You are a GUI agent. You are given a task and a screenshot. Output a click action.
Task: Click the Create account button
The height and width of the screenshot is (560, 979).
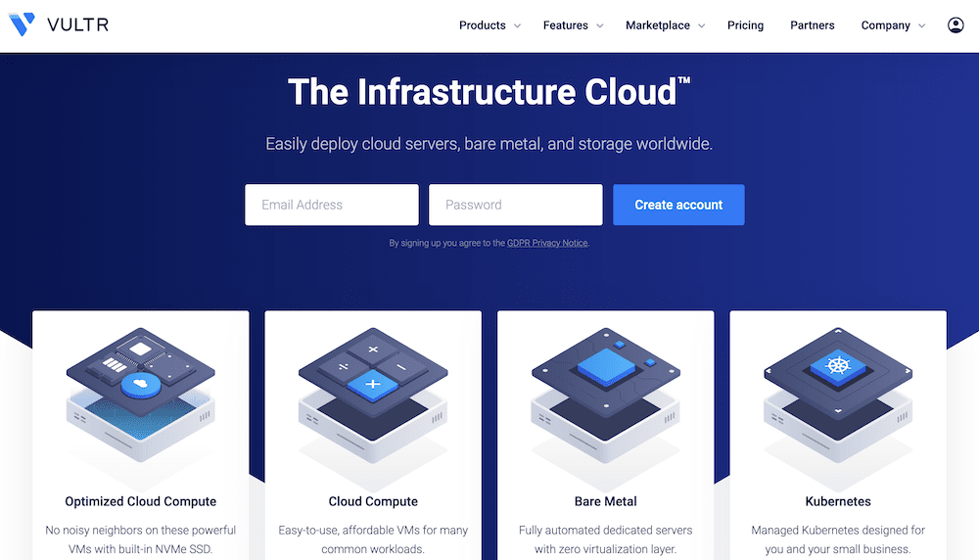pos(678,205)
